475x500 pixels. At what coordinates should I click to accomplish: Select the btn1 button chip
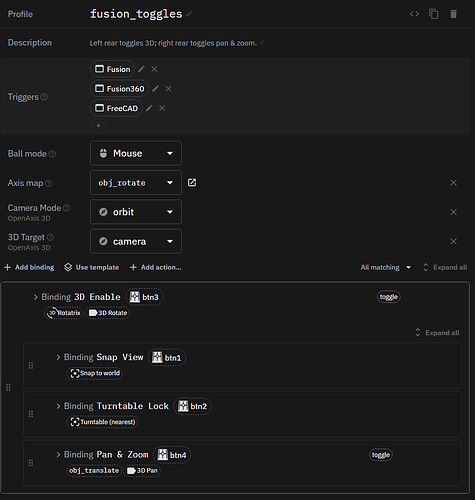[x=167, y=358]
